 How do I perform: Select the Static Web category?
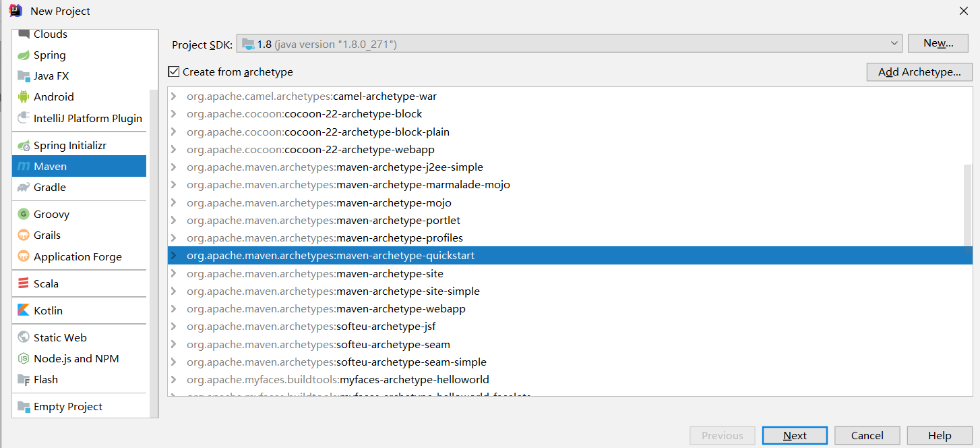(61, 337)
